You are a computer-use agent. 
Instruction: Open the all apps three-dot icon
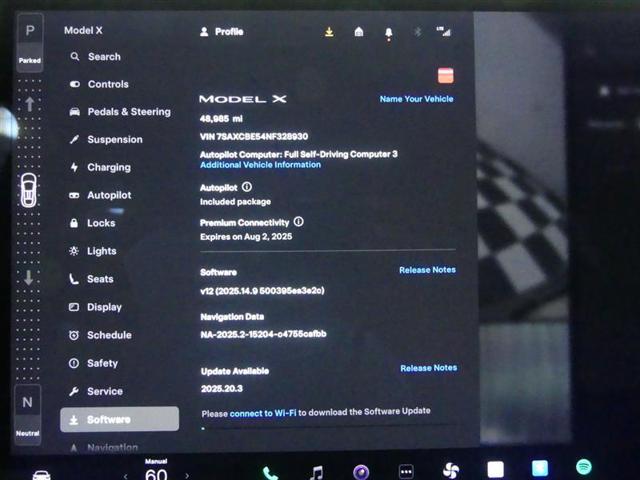point(406,472)
